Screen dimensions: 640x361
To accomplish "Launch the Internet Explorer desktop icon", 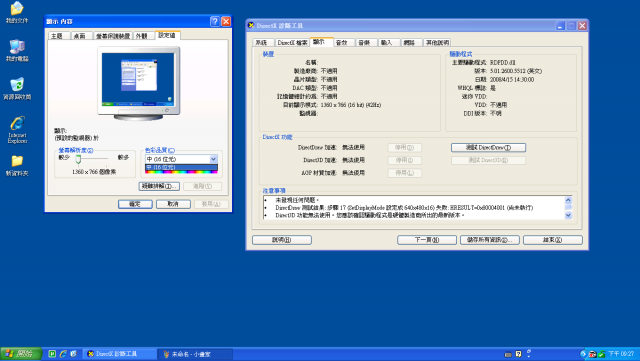I will 17,129.
